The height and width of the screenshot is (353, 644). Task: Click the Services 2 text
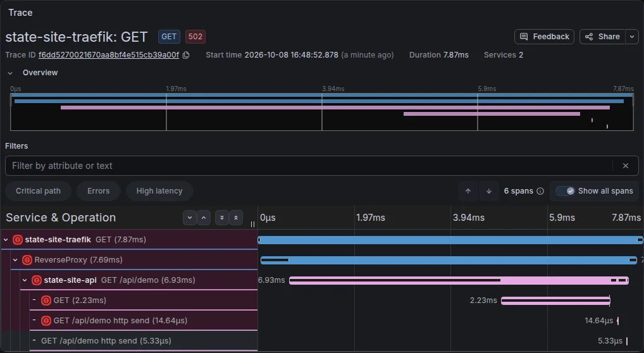pos(504,55)
